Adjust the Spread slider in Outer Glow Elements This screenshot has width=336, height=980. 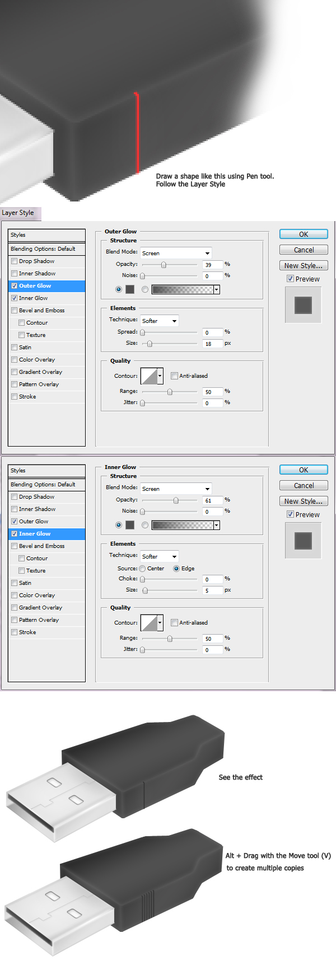tap(142, 332)
